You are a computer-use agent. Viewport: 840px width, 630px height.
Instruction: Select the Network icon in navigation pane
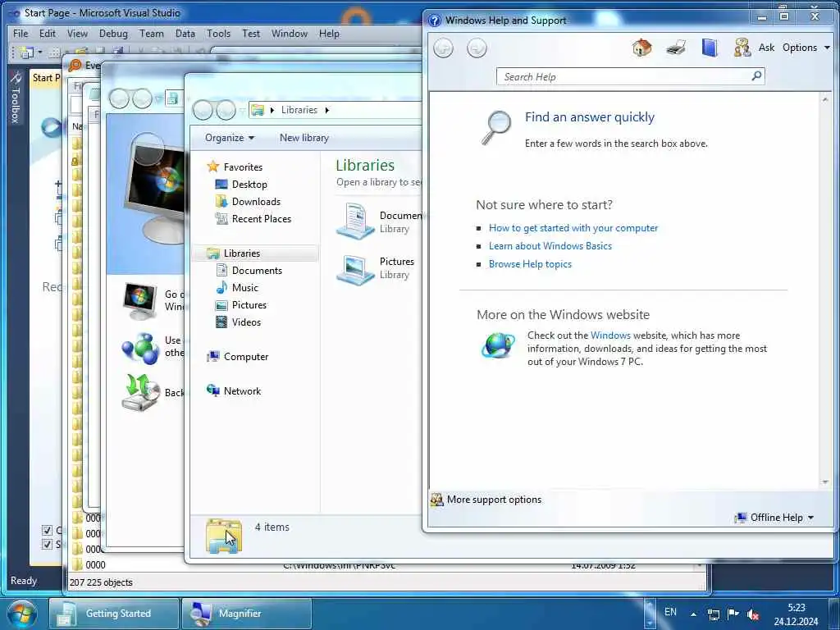click(212, 390)
